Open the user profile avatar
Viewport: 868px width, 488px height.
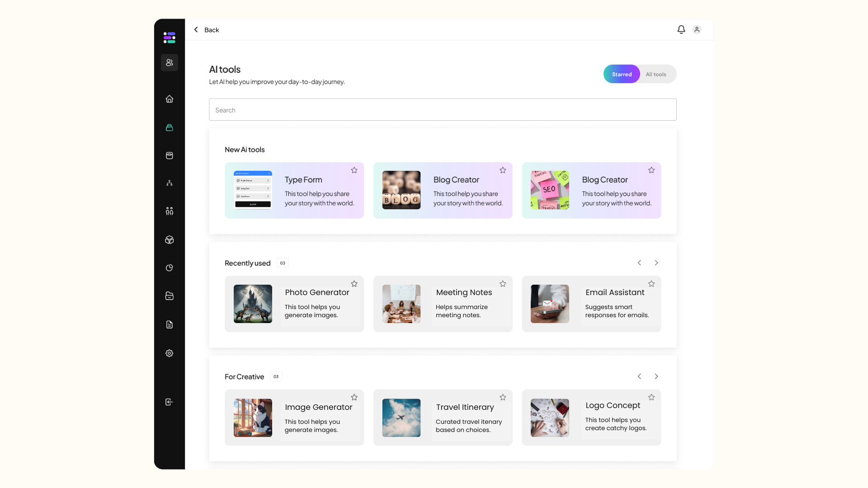pos(697,29)
